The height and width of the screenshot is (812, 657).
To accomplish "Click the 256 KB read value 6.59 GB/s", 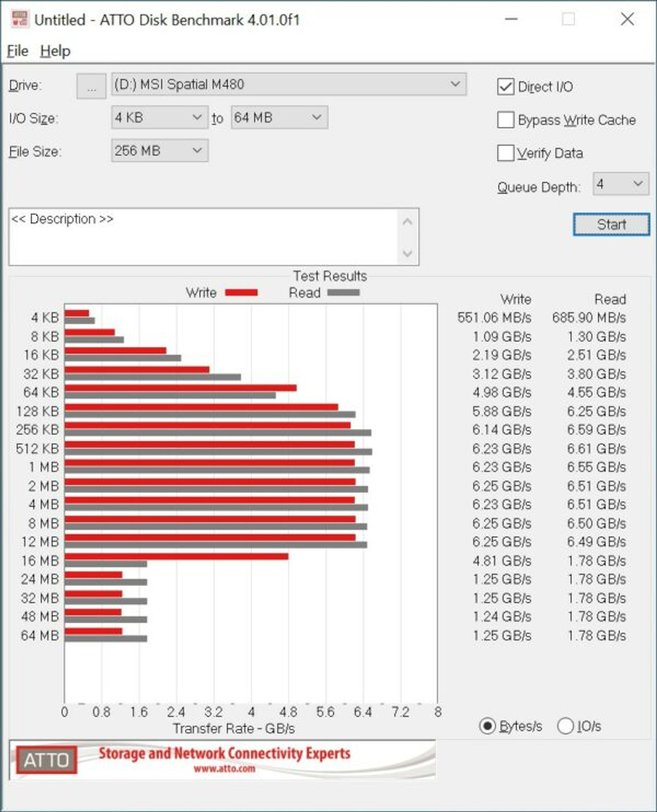I will (x=597, y=430).
